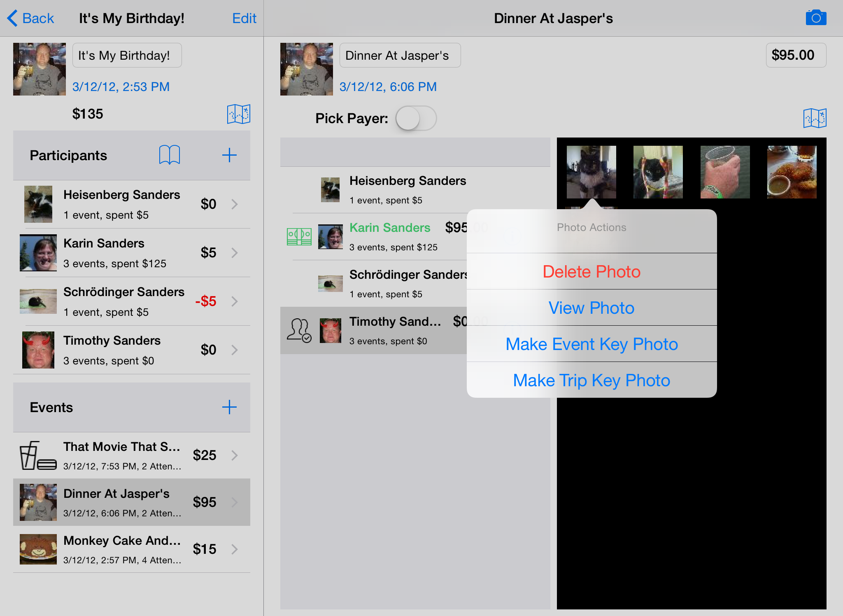
Task: Choose View Photo from Photo Actions
Action: click(591, 308)
